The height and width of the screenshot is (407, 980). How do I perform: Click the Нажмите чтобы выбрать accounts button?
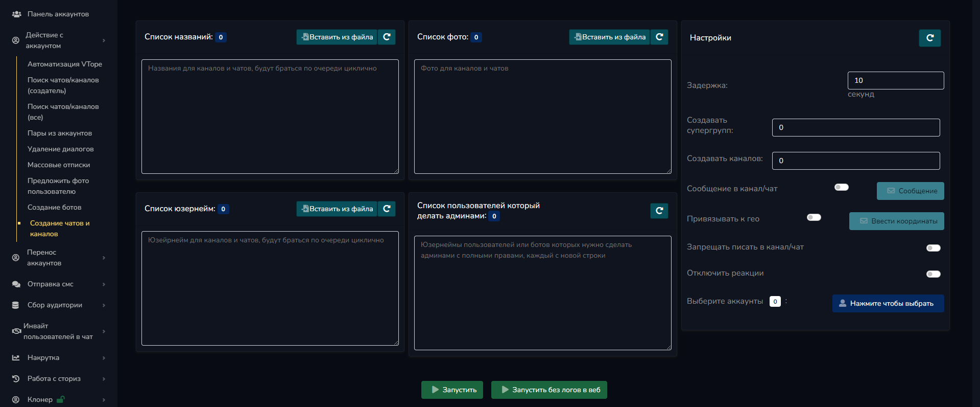pyautogui.click(x=888, y=303)
